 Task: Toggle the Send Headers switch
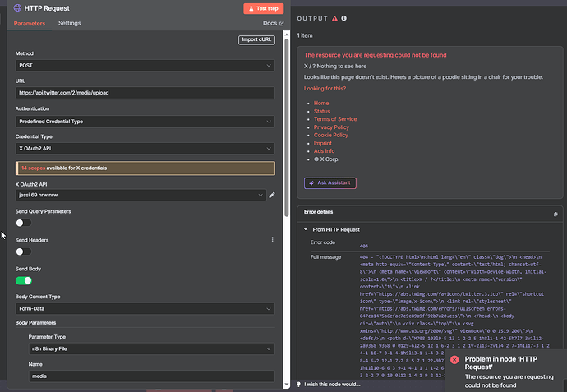coord(24,251)
